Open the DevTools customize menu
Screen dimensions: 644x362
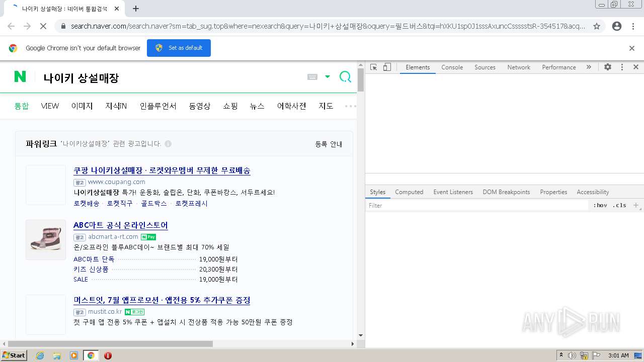[x=622, y=67]
